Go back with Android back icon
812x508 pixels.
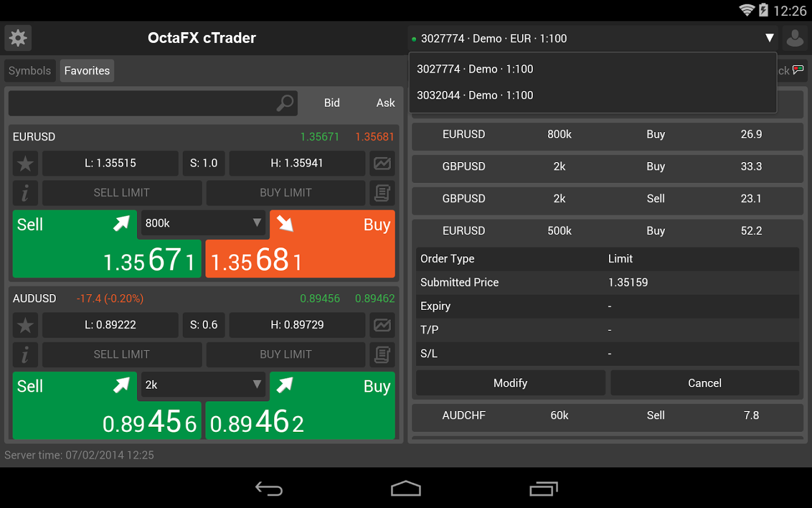[269, 488]
